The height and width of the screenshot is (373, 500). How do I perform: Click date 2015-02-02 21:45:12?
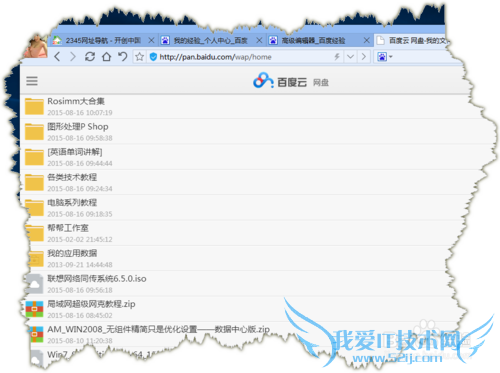coord(80,239)
